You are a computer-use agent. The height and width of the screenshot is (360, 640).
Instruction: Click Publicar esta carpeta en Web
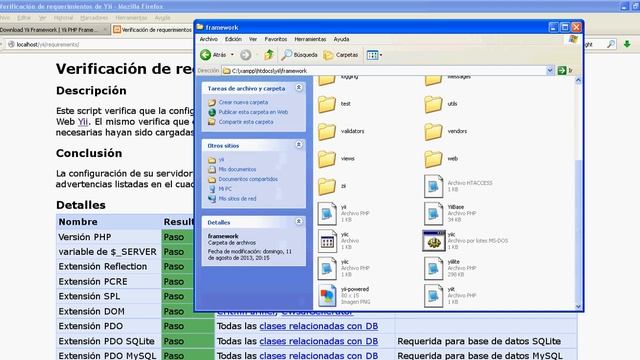[x=253, y=112]
